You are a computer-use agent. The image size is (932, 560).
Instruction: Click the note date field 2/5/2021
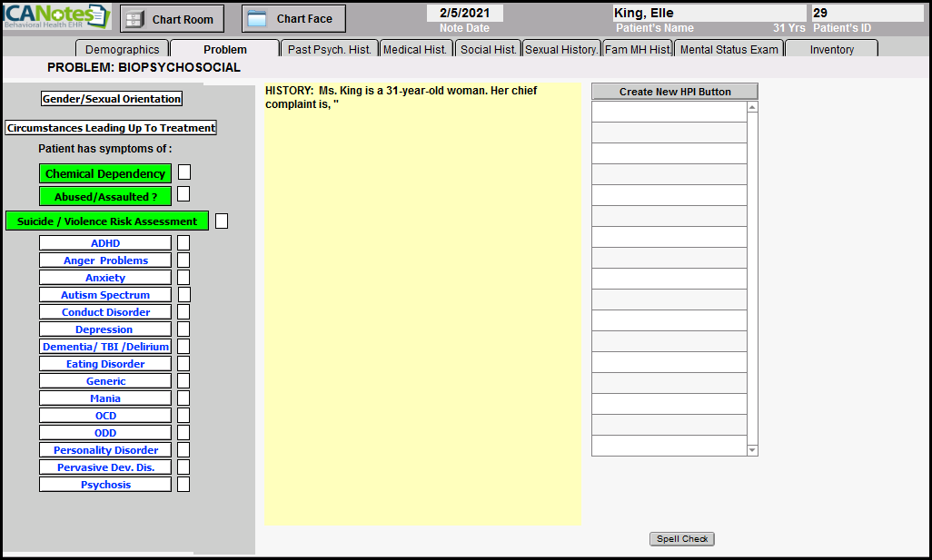click(464, 14)
